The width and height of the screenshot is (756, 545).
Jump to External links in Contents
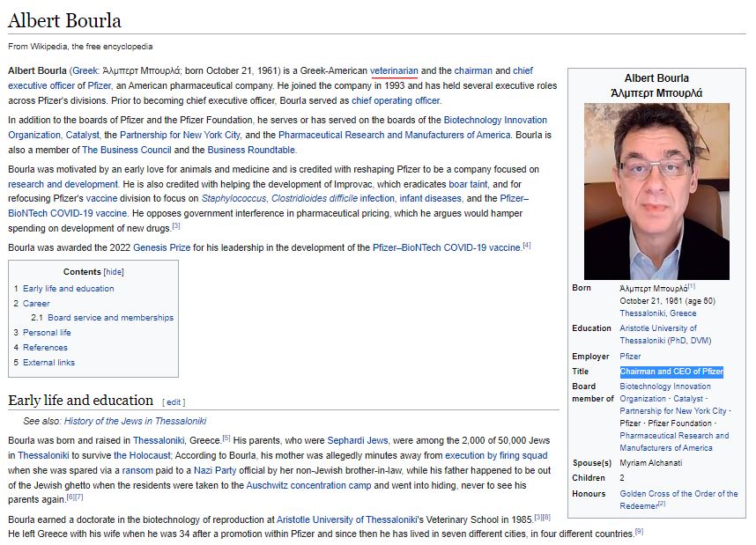(48, 363)
